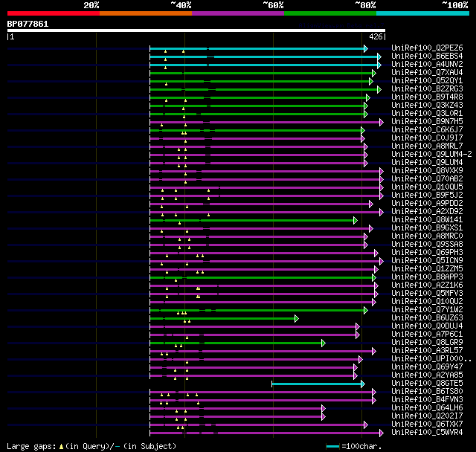Select the UniRef100_Q8LGR9 label
This screenshot has height=452, width=476.
click(x=427, y=343)
